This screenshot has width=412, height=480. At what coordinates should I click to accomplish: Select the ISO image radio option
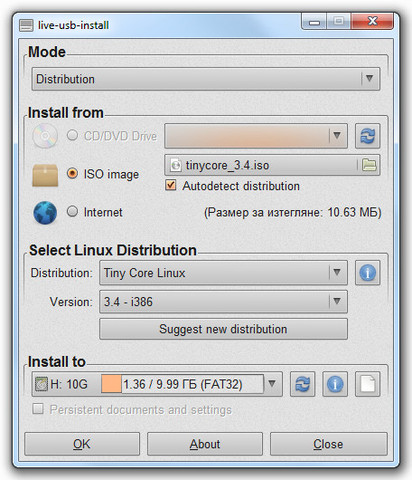(x=72, y=173)
